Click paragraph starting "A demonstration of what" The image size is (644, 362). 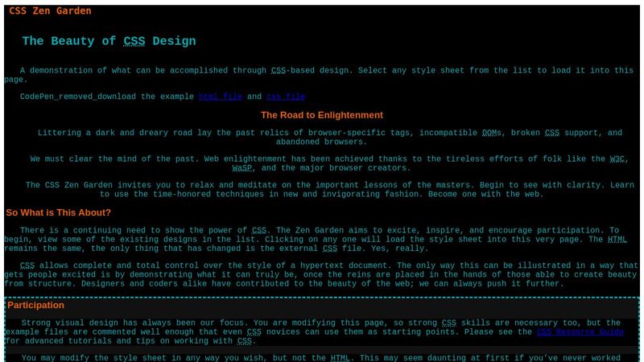(x=321, y=75)
